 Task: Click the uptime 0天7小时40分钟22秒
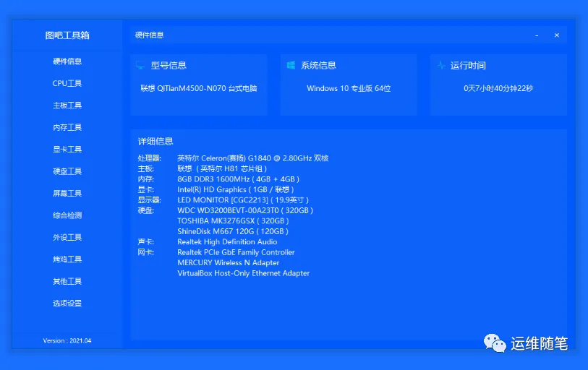click(498, 88)
